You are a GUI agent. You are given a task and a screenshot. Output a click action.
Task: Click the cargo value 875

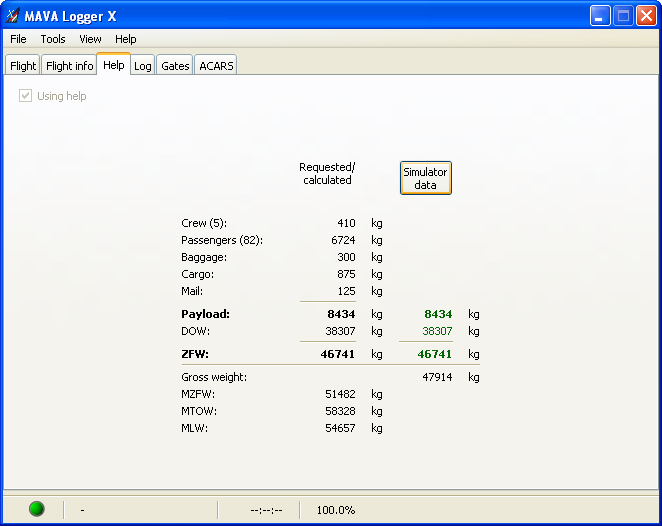[x=346, y=274]
